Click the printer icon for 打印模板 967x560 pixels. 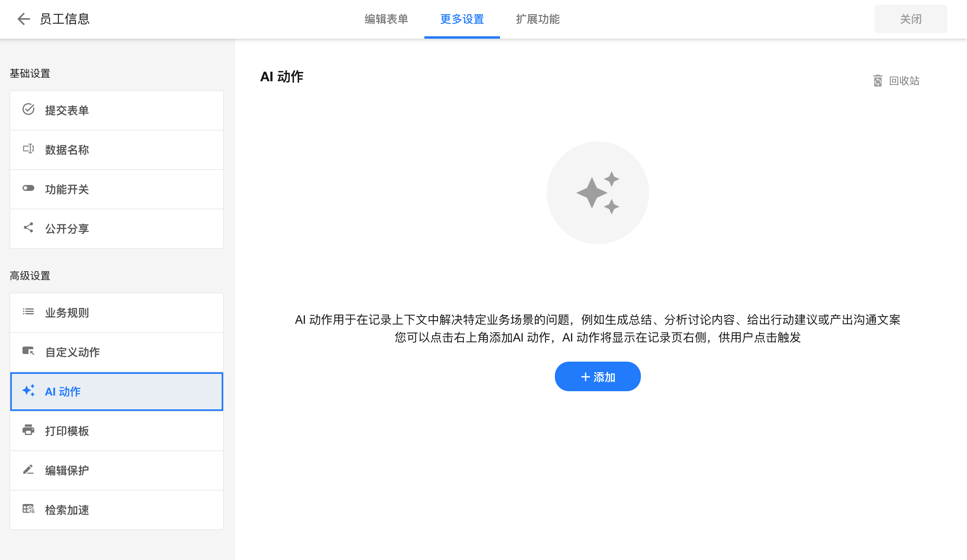pyautogui.click(x=28, y=430)
